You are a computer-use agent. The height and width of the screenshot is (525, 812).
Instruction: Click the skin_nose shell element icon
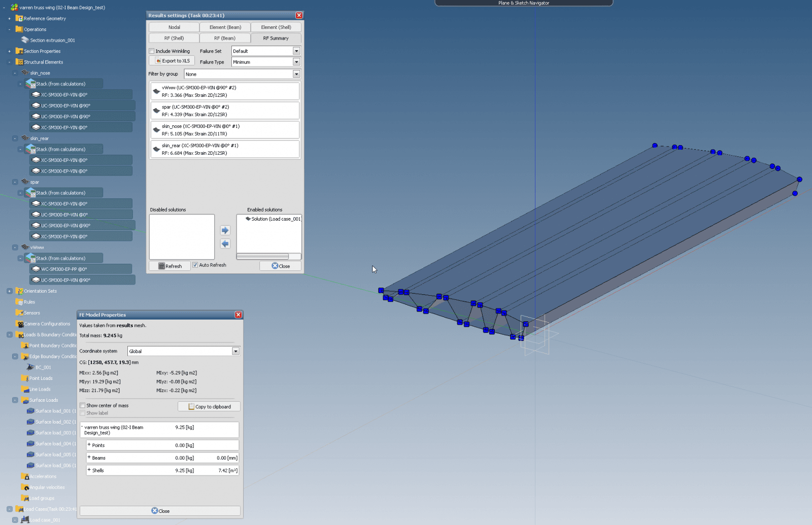point(25,73)
